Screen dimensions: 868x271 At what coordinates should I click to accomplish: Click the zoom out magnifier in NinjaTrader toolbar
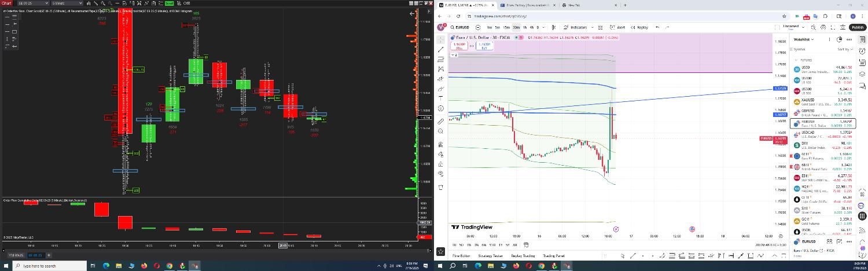110,3
